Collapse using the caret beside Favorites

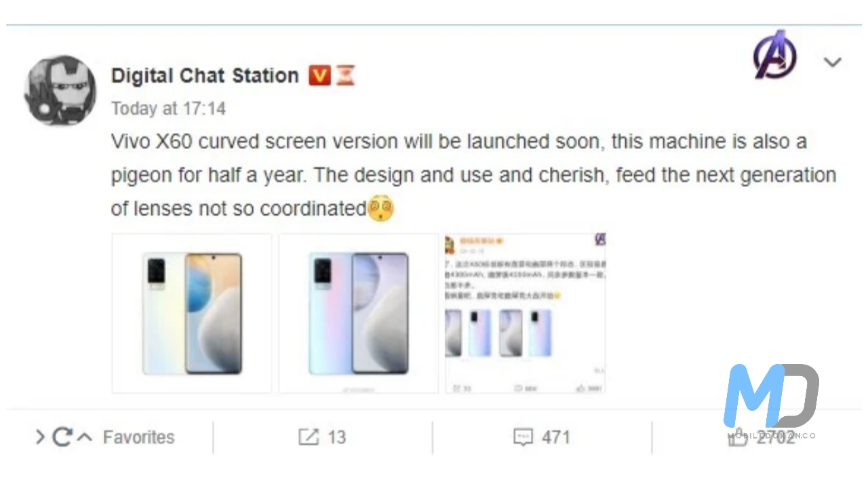(x=85, y=437)
